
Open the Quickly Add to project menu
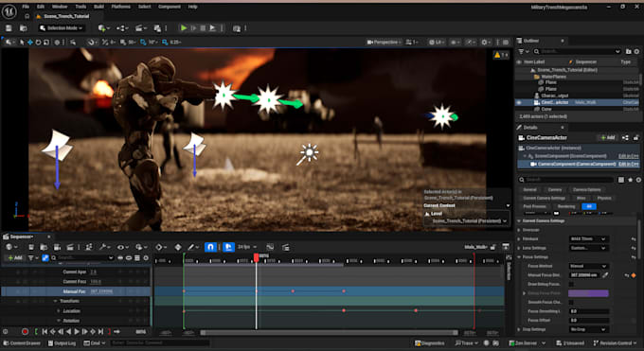click(103, 28)
